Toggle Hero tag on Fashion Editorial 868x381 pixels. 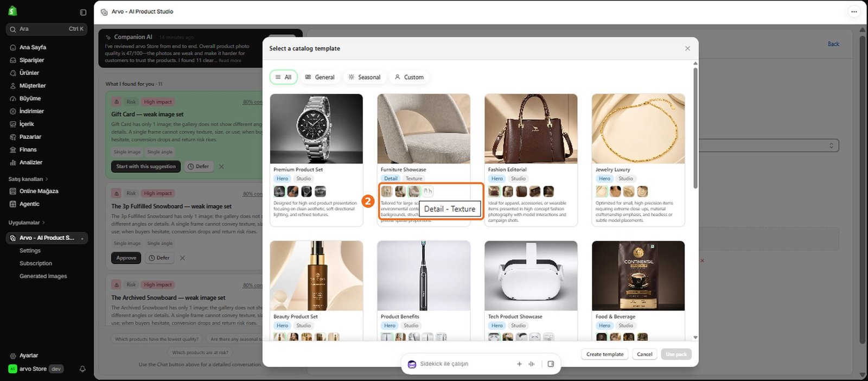tap(497, 179)
